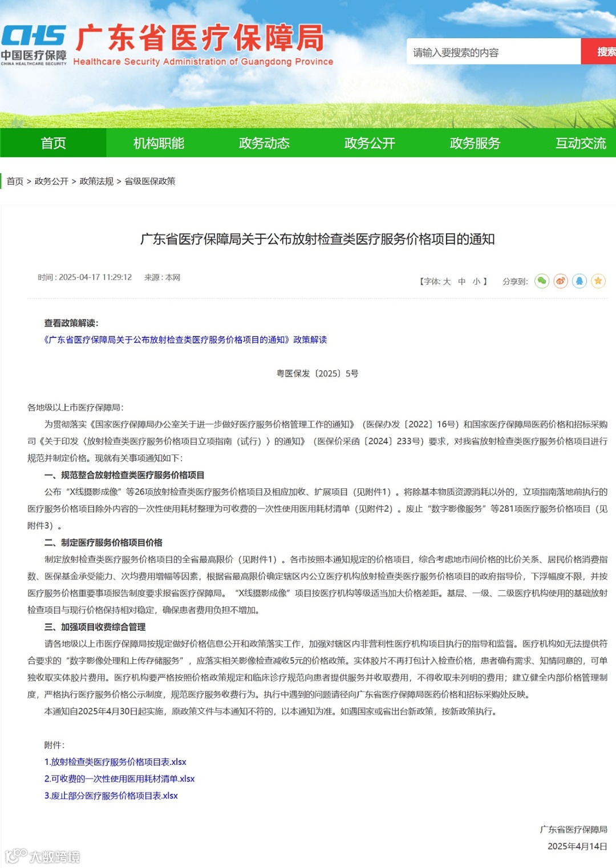Open the 互动交流 navigation tab
This screenshot has height=868, width=616.
(581, 143)
